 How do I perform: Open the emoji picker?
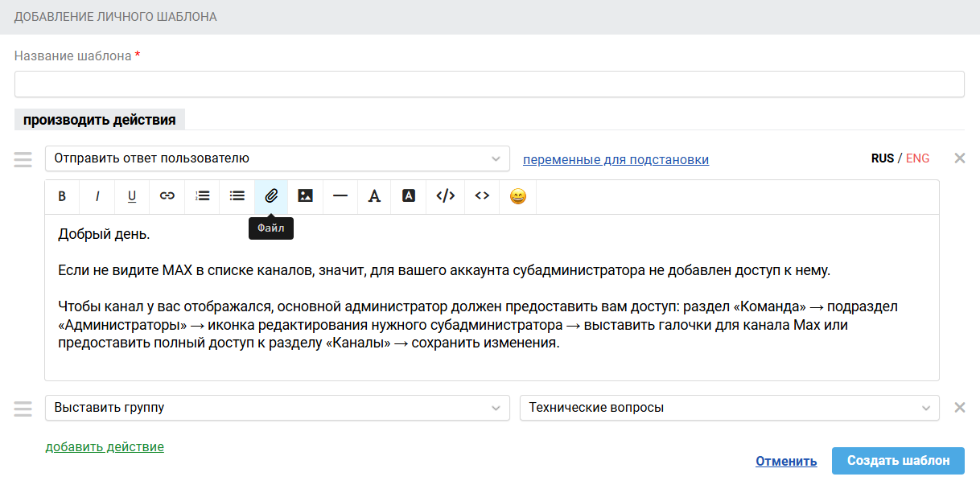click(518, 196)
